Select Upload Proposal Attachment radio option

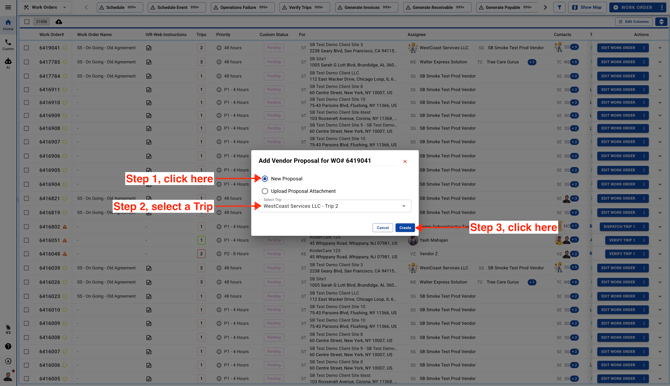click(265, 191)
